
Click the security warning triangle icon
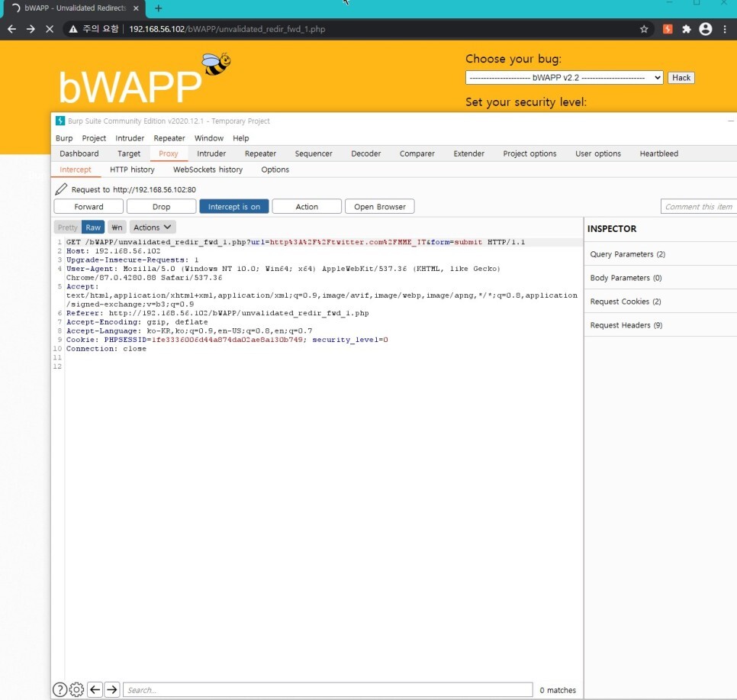pyautogui.click(x=72, y=29)
